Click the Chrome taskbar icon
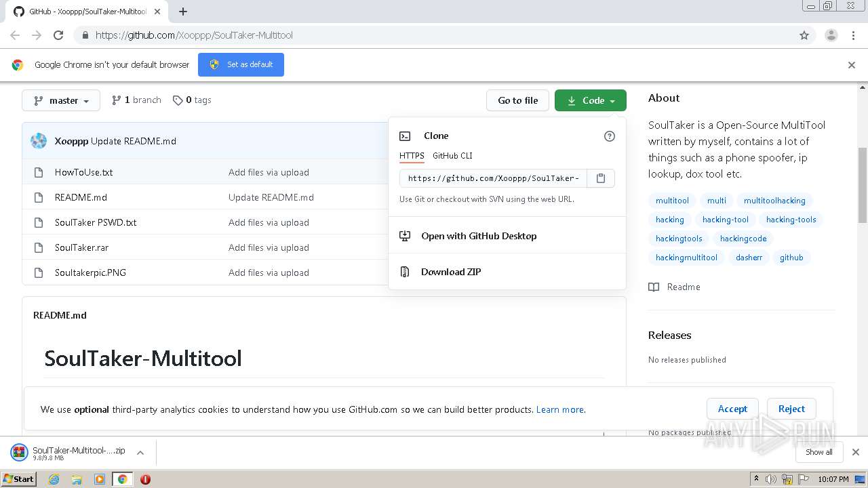868x488 pixels. coord(123,479)
